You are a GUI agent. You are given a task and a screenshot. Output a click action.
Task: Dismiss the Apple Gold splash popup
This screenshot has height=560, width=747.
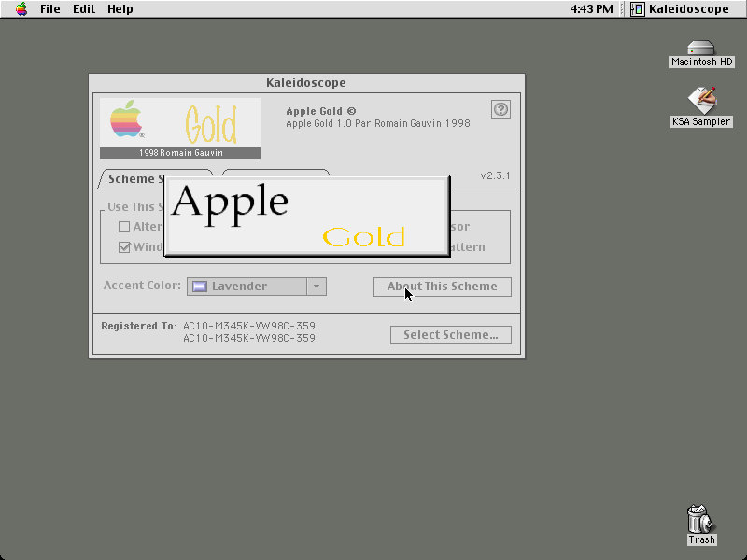pyautogui.click(x=307, y=216)
